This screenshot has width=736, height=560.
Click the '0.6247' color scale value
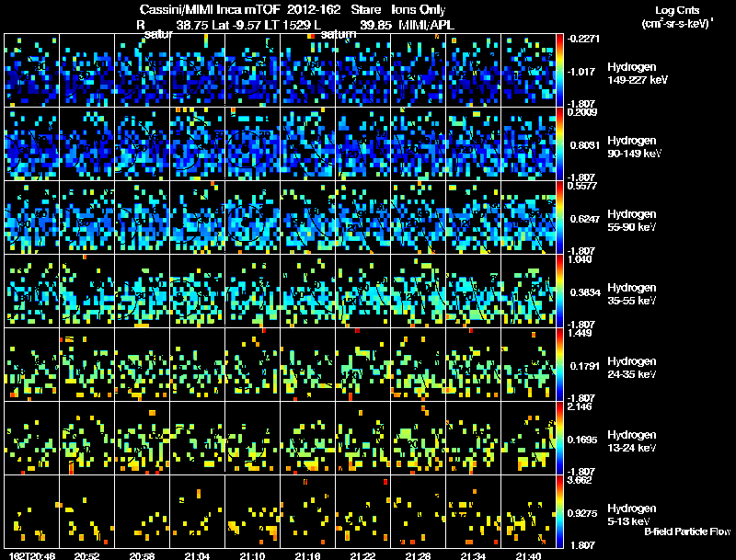click(584, 219)
